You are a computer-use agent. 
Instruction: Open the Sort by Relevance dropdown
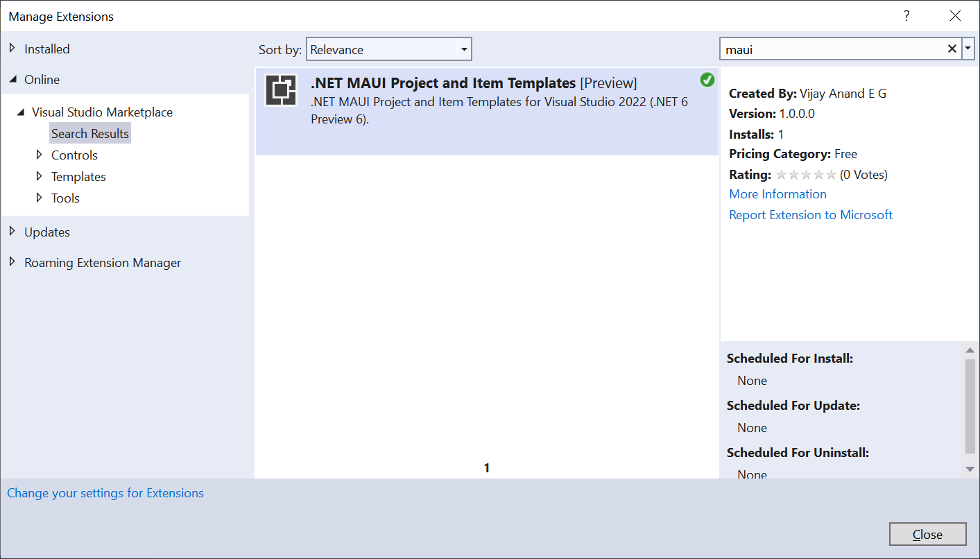(463, 49)
